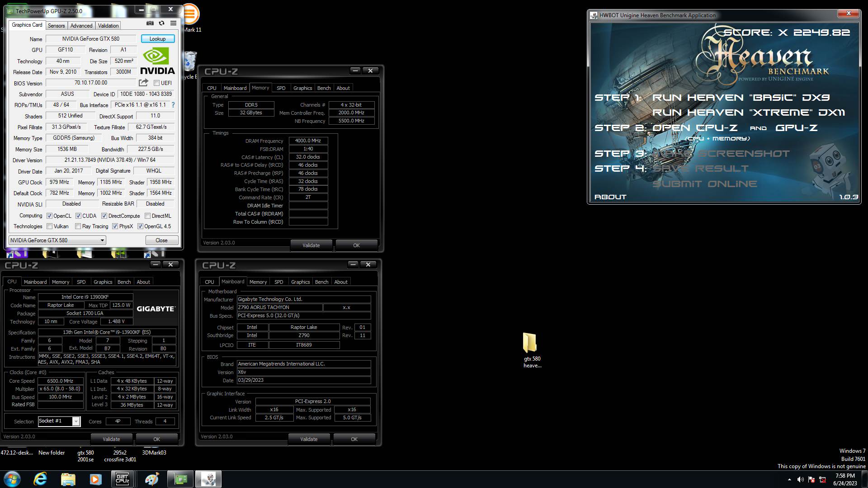Click OK in CPU-Z Motherboard window
Screen dimensions: 868x488
[x=354, y=439]
